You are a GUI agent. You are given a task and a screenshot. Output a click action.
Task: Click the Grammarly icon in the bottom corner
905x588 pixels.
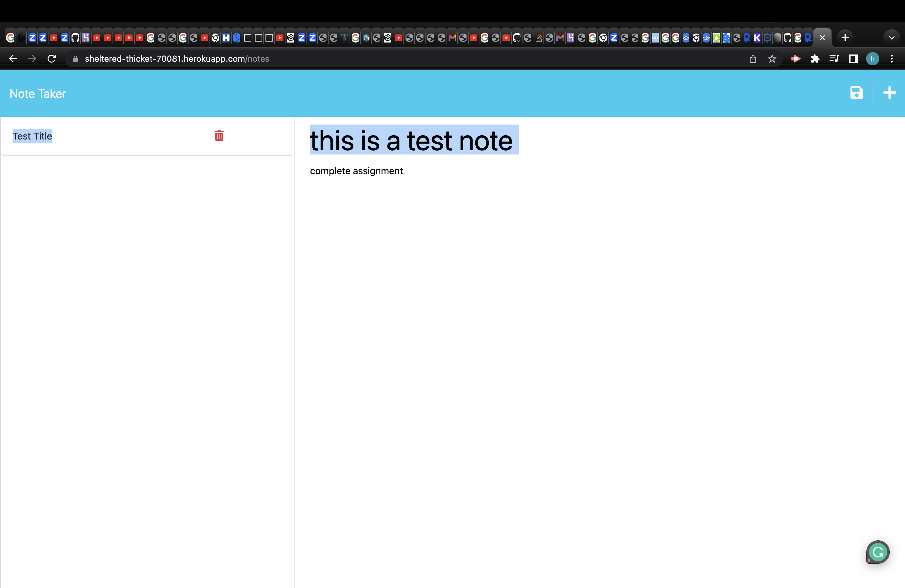click(x=878, y=552)
